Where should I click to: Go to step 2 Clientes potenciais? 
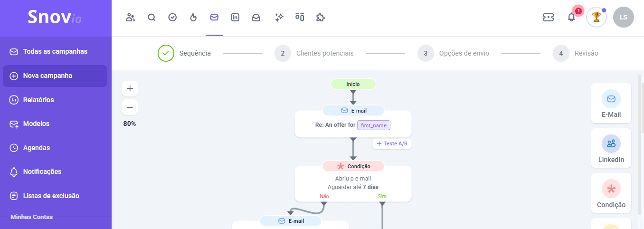tap(314, 53)
